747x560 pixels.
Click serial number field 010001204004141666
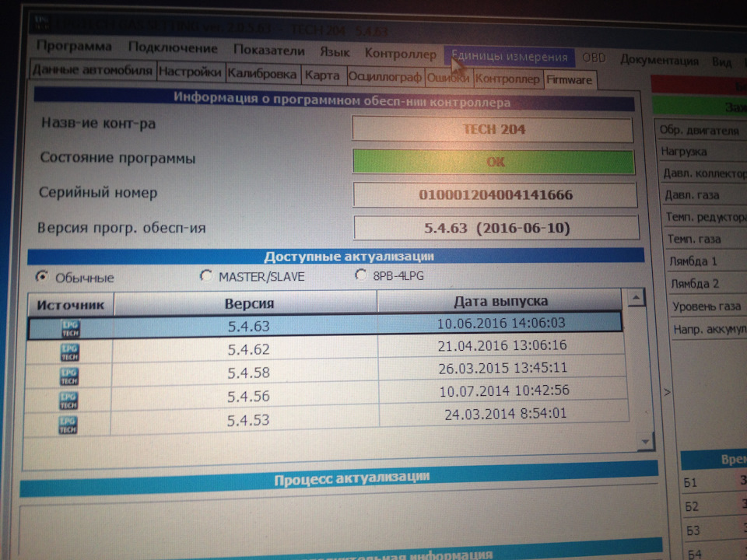[x=495, y=194]
